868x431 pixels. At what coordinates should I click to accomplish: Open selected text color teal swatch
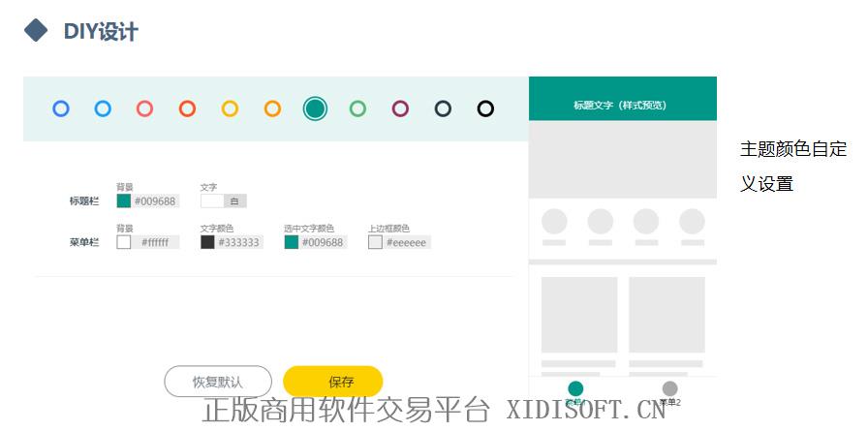click(x=291, y=242)
